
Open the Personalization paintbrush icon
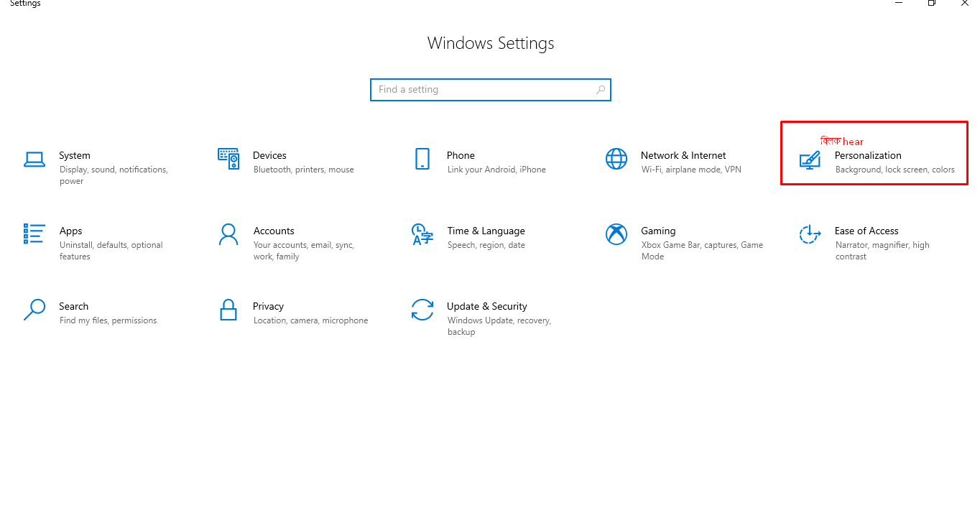pyautogui.click(x=810, y=160)
